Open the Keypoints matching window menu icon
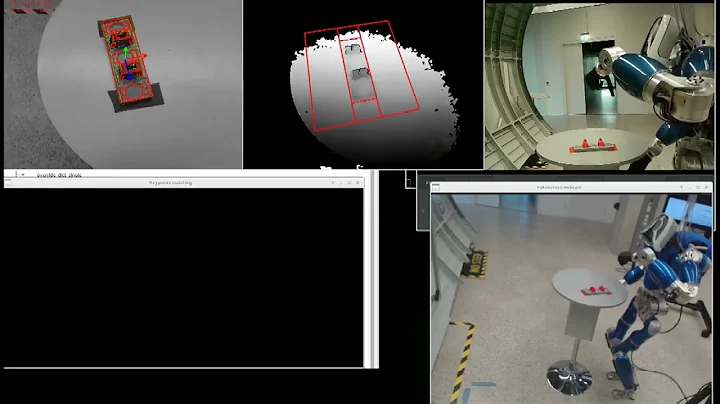Image resolution: width=720 pixels, height=404 pixels. [x=8, y=183]
